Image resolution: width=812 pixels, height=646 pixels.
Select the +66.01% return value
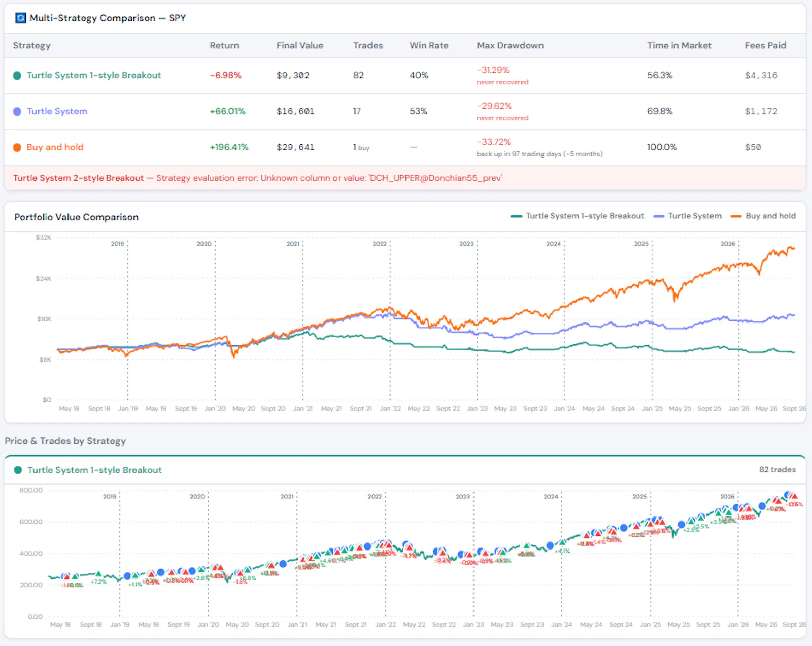[x=227, y=112]
